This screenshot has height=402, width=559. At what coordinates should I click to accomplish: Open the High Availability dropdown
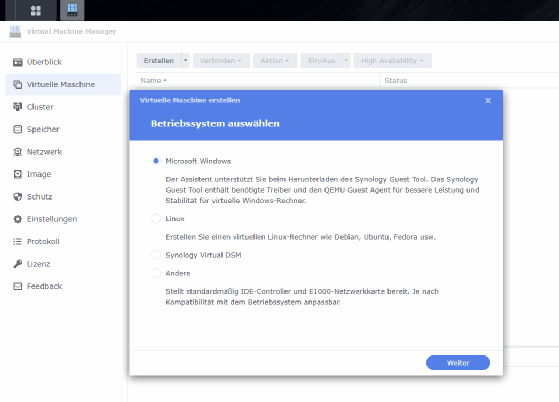393,61
